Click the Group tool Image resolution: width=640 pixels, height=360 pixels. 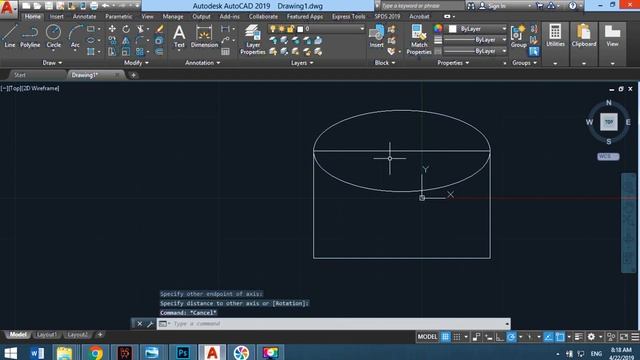(518, 36)
